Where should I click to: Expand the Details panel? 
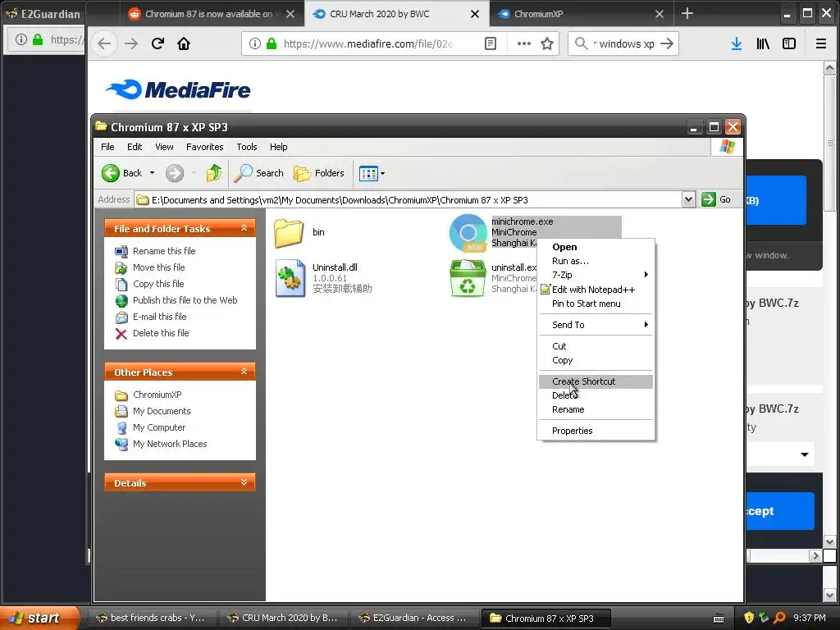[244, 482]
